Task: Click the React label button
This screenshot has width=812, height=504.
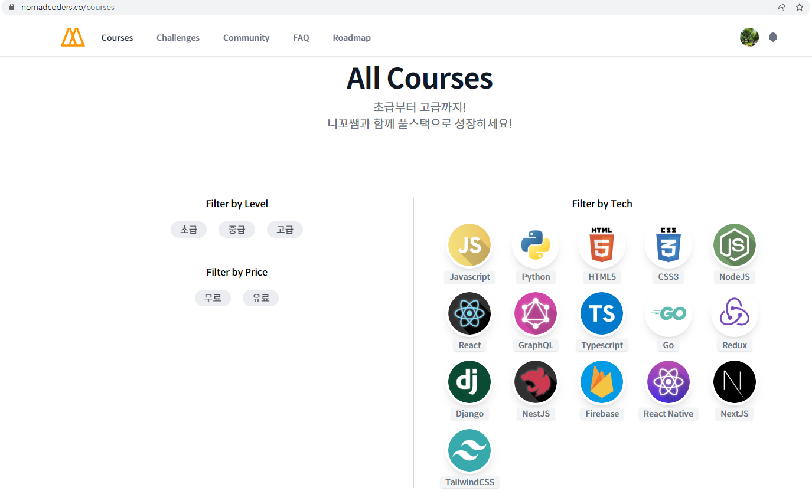Action: (x=469, y=345)
